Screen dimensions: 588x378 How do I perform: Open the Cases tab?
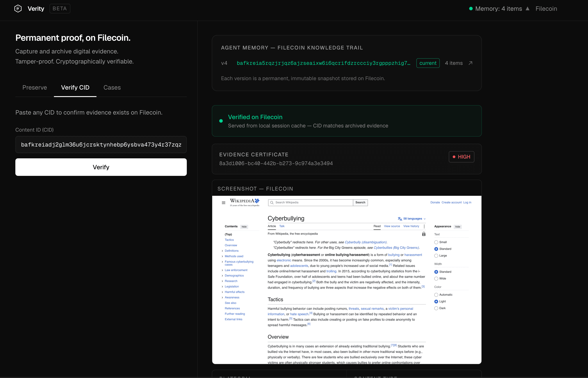pos(112,87)
